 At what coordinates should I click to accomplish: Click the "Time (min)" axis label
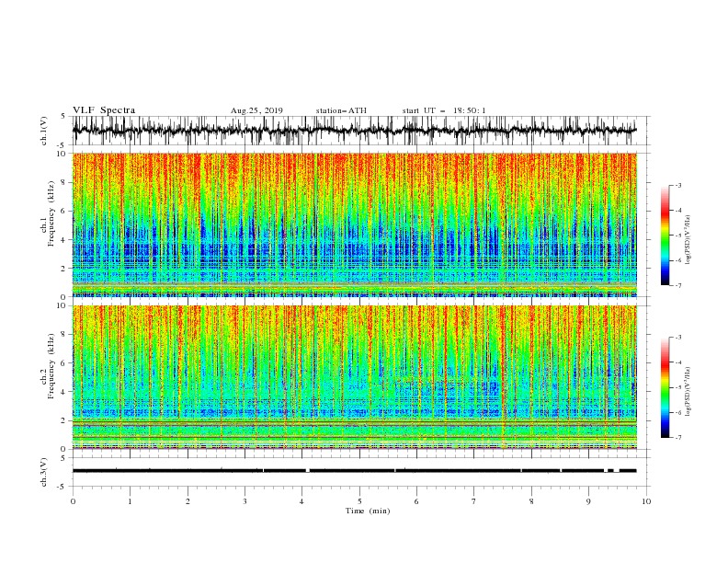point(368,511)
